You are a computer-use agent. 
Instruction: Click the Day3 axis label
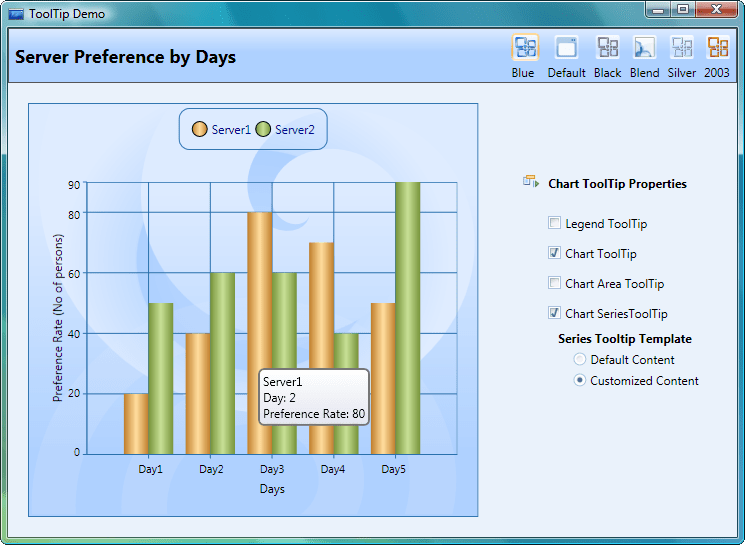pyautogui.click(x=272, y=469)
